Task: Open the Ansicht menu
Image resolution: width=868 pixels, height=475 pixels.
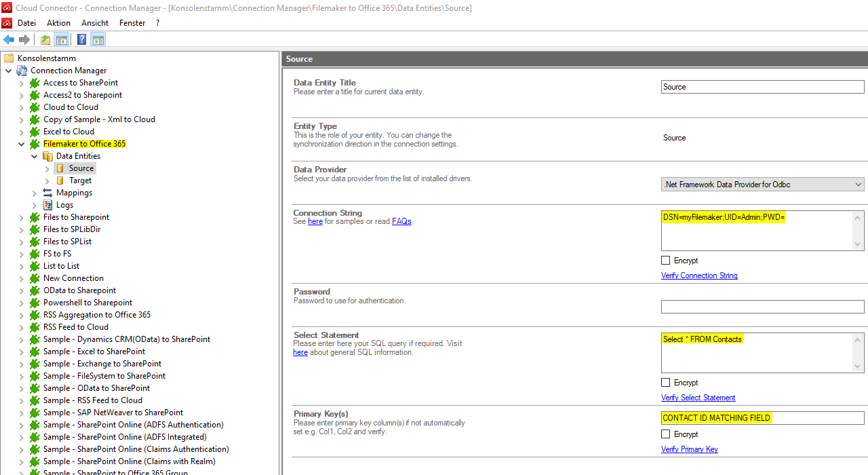Action: click(x=95, y=23)
